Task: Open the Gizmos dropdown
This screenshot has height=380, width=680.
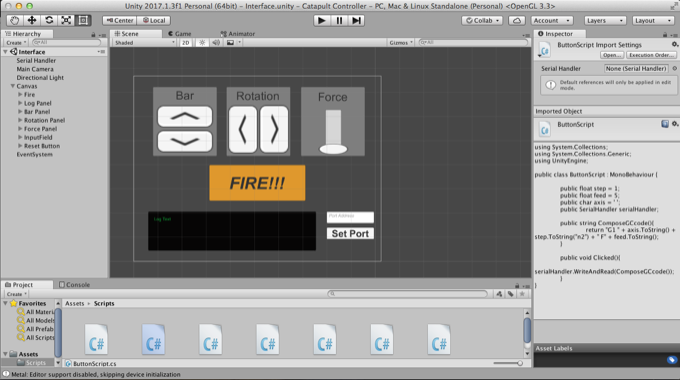Action: [x=401, y=43]
